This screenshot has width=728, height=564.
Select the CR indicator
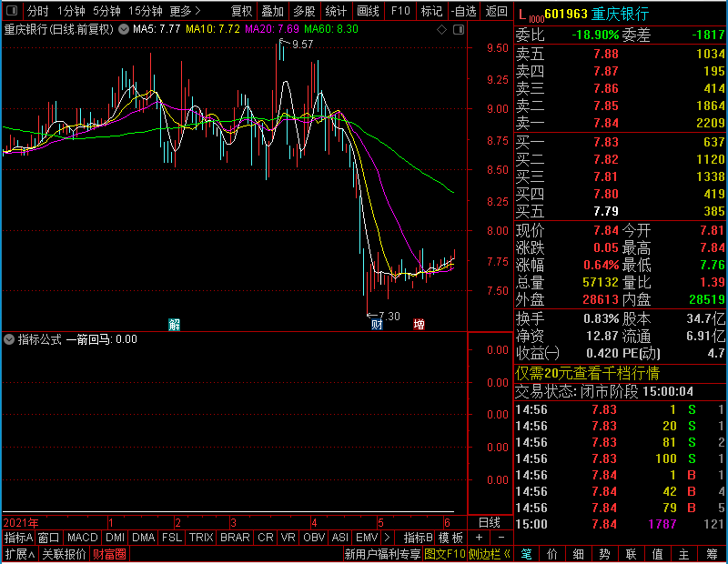coord(266,538)
